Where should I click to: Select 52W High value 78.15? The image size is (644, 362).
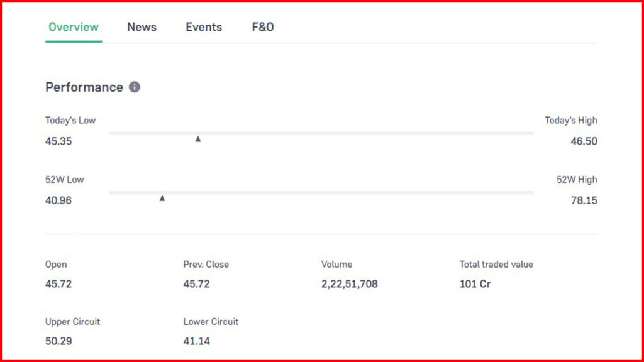point(584,200)
